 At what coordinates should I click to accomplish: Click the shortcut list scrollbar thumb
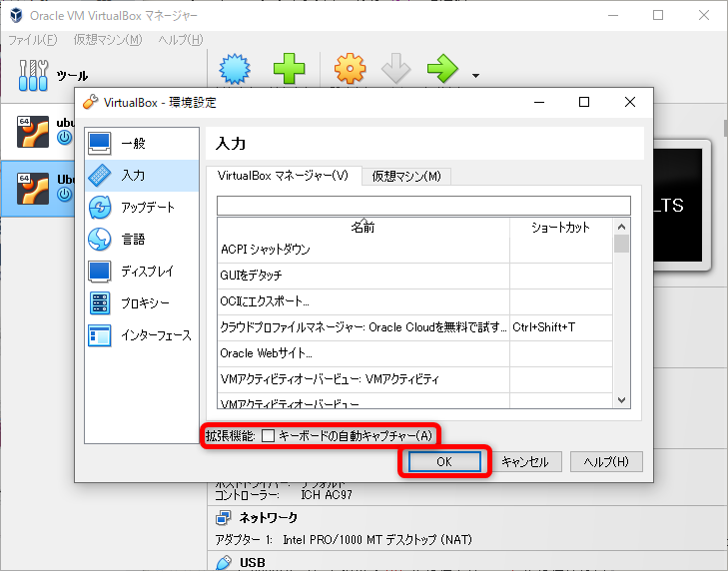click(x=622, y=244)
